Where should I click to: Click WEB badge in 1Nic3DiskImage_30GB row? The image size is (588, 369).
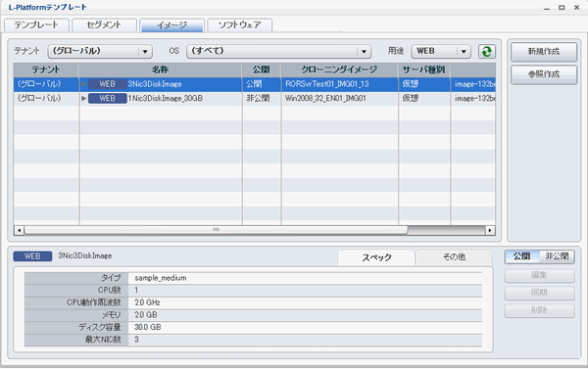tap(107, 98)
